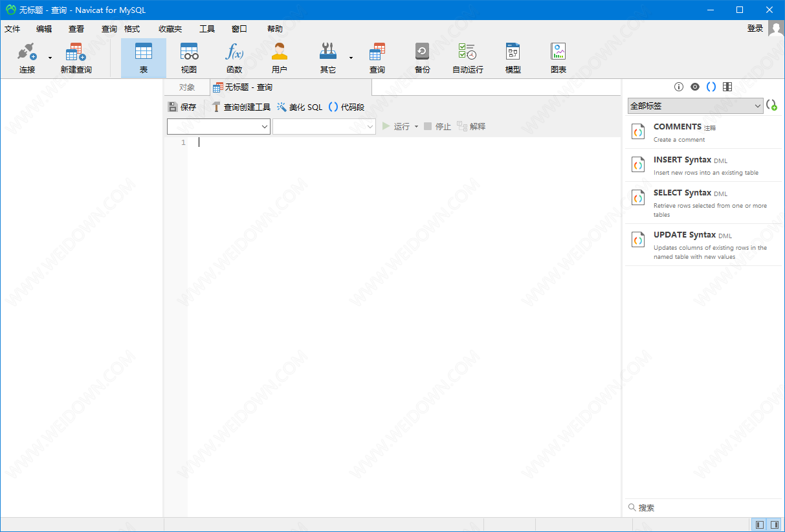
Task: Click the 美化 SQL beautify button
Action: point(300,107)
